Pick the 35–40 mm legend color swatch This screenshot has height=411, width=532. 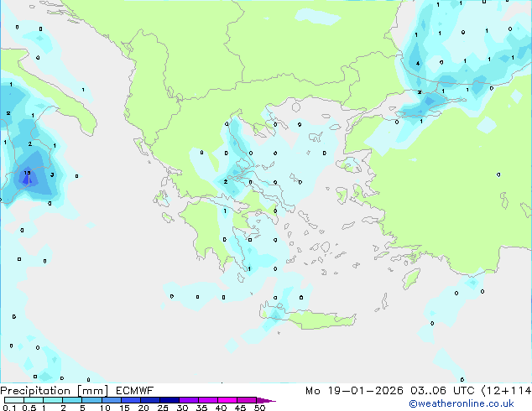tap(207, 400)
